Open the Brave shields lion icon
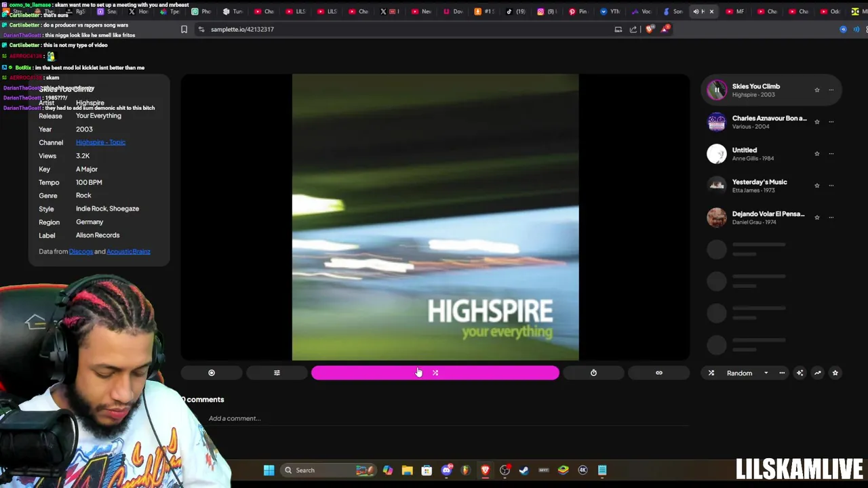868x488 pixels. click(650, 29)
